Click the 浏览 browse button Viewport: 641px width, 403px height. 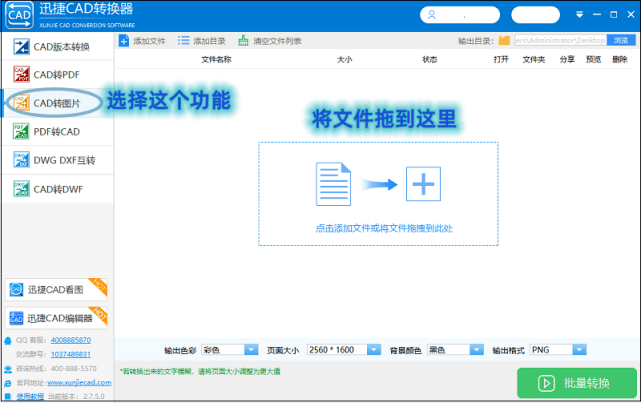coord(621,40)
